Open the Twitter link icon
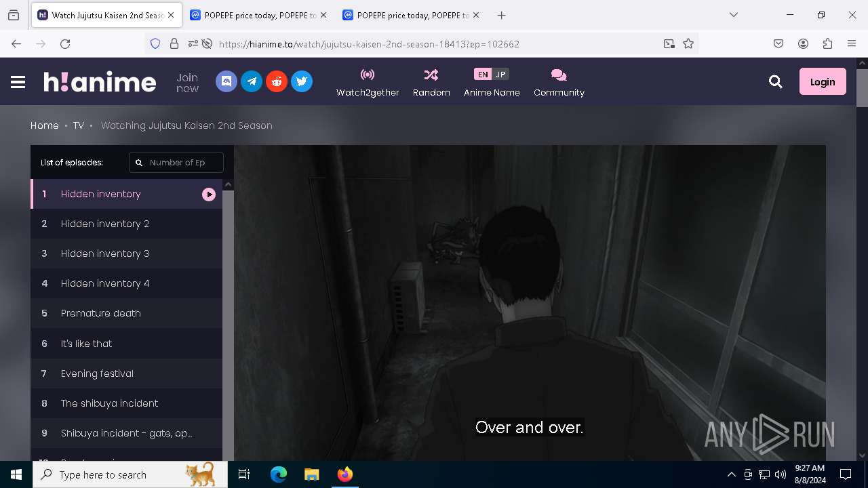This screenshot has width=868, height=488. click(x=302, y=81)
